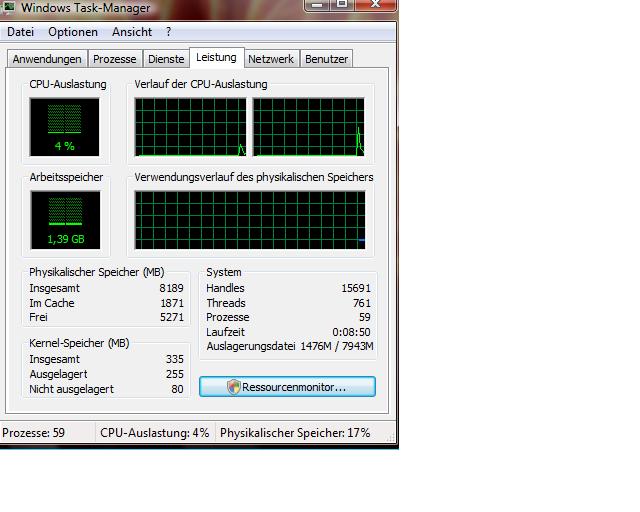Select the Frei value 5271
This screenshot has width=640, height=512.
point(172,317)
